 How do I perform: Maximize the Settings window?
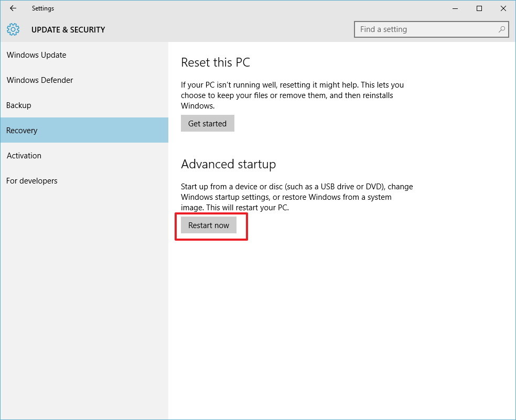(479, 8)
